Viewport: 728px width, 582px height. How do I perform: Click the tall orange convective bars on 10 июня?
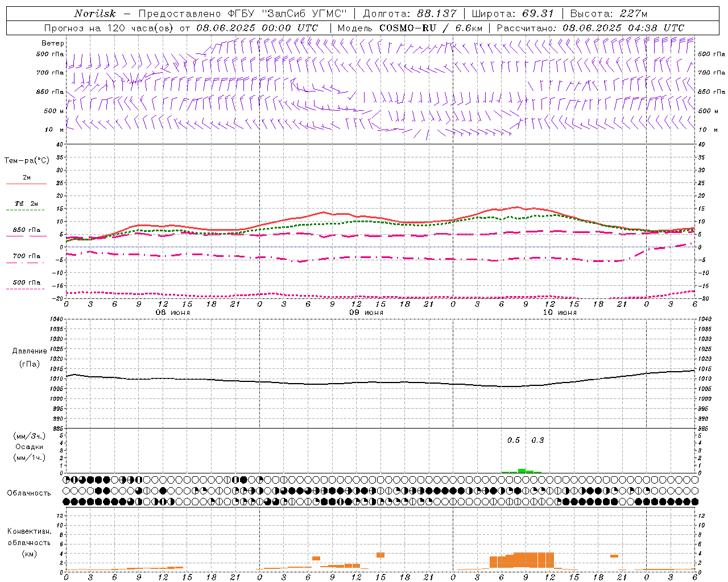click(x=522, y=560)
